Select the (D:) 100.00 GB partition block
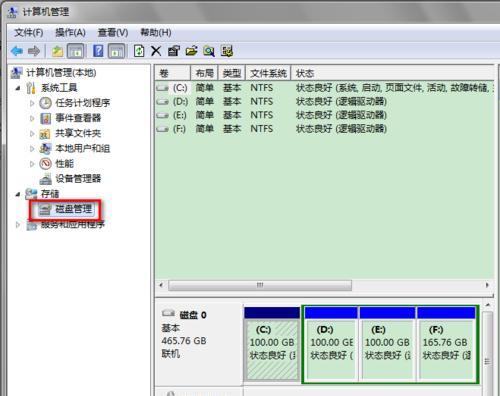 331,344
